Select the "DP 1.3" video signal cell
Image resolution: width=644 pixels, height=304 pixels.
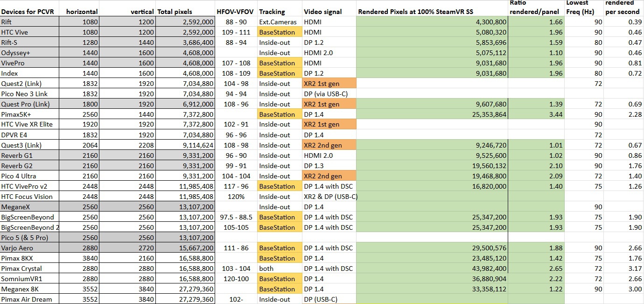click(329, 166)
